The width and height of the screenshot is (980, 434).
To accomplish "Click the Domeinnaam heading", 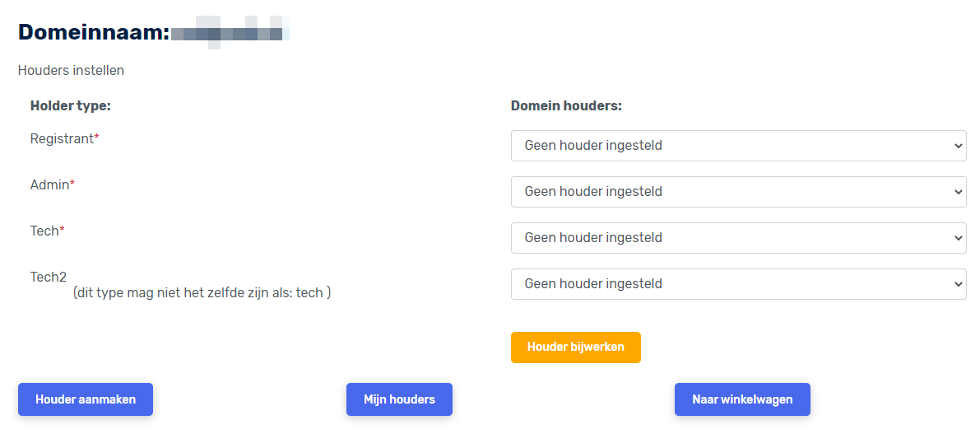I will point(93,33).
